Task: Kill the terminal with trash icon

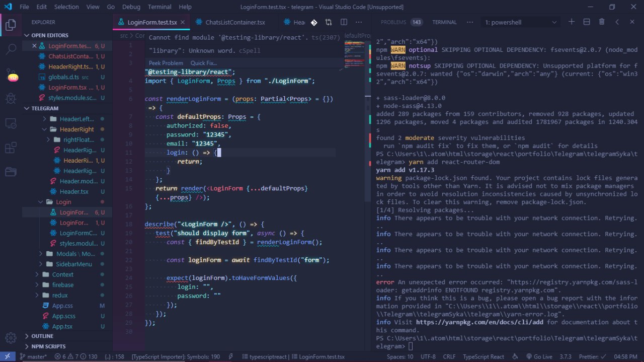Action: point(602,22)
